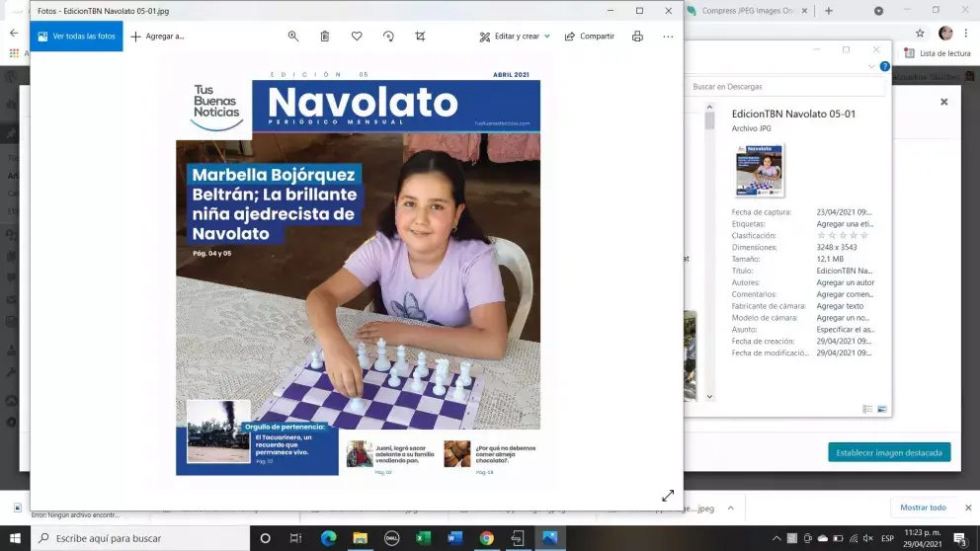Open a new browser tab with plus icon
980x551 pixels.
coord(829,11)
